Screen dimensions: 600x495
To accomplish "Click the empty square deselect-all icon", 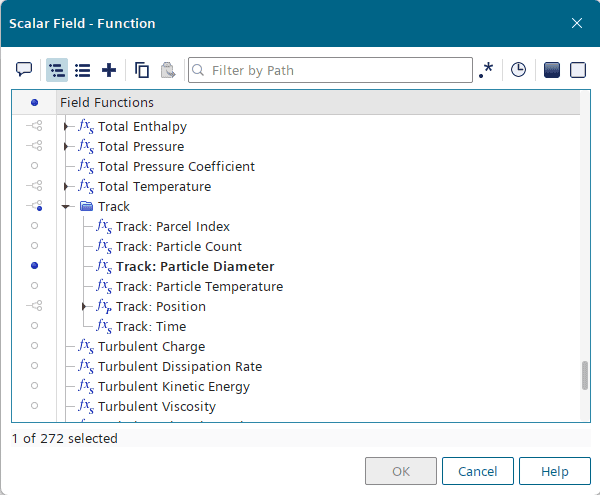I will coord(577,70).
